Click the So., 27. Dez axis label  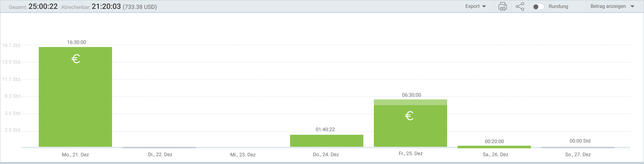578,155
